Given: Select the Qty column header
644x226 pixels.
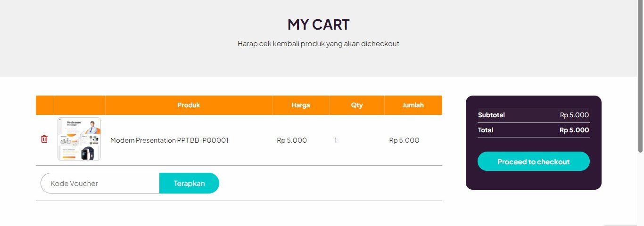Looking at the screenshot, I should [357, 105].
